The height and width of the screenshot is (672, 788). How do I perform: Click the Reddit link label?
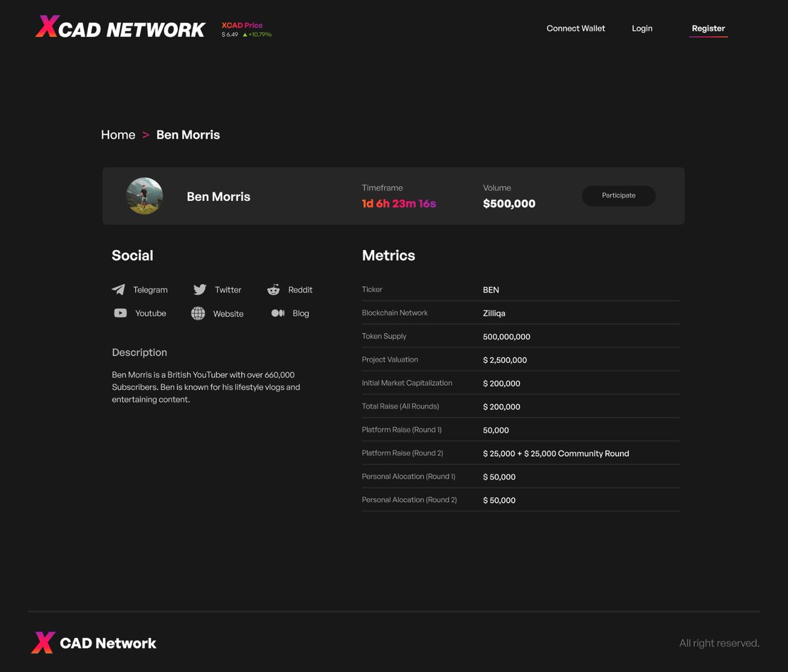[x=300, y=289]
